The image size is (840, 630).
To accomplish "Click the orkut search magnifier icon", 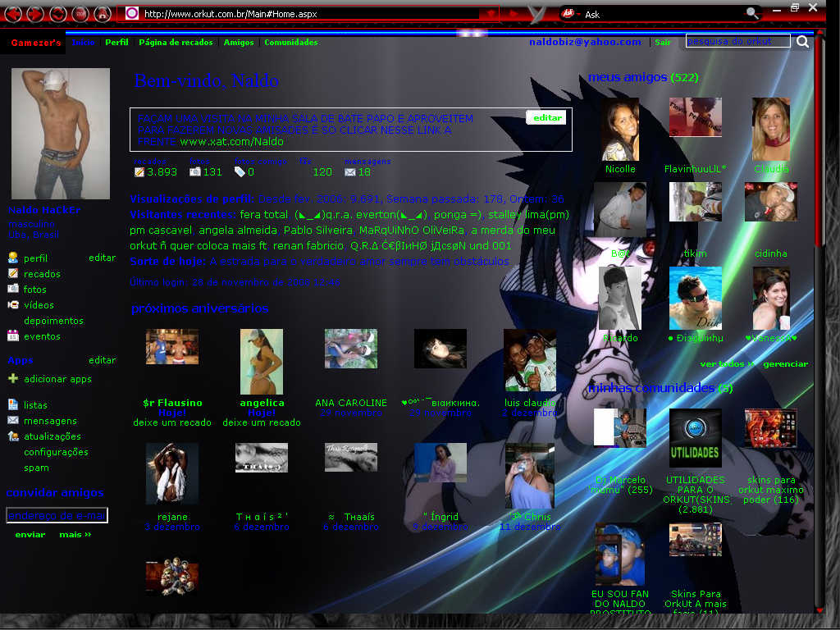I will point(802,41).
